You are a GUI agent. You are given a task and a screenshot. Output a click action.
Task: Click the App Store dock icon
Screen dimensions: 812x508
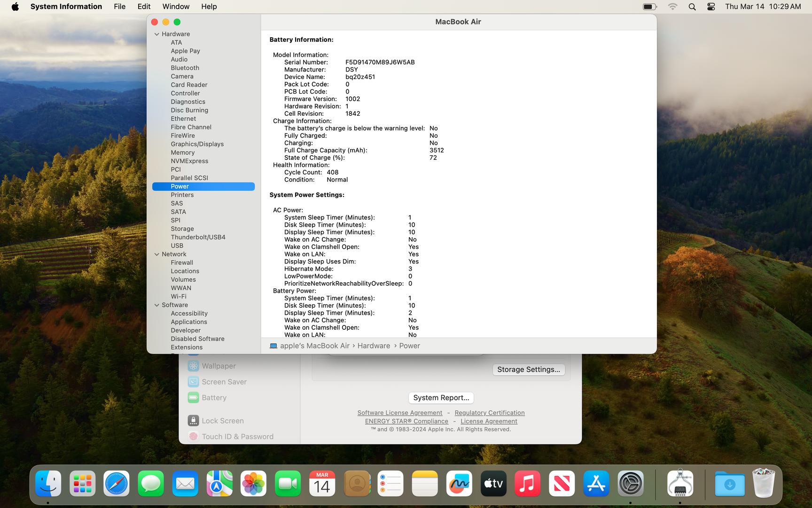[596, 483]
